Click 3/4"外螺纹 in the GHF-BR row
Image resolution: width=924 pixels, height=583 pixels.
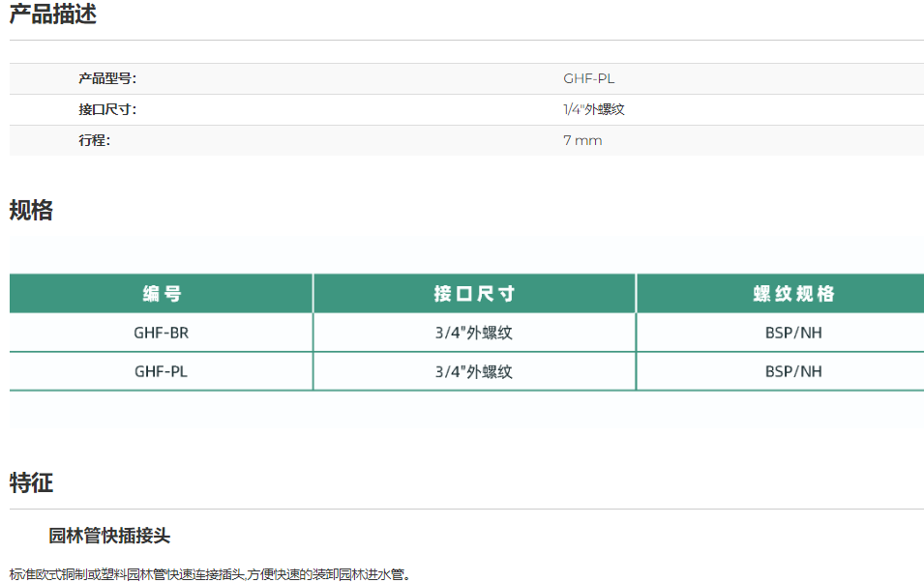[x=473, y=334]
